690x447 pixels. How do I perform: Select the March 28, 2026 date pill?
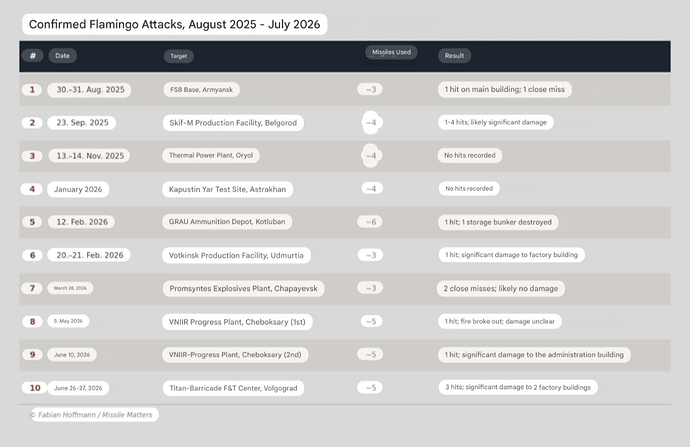coord(70,288)
